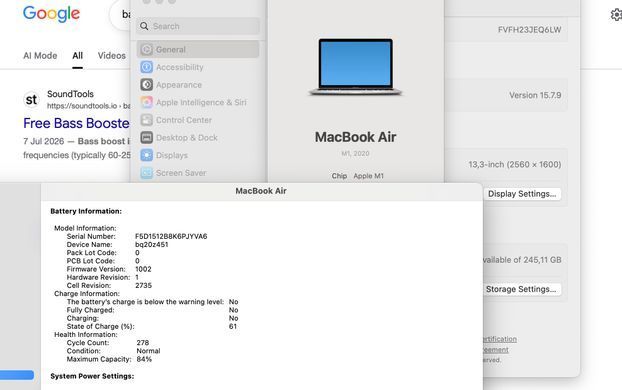
Task: Click Cycle Count value 278
Action: pos(143,343)
